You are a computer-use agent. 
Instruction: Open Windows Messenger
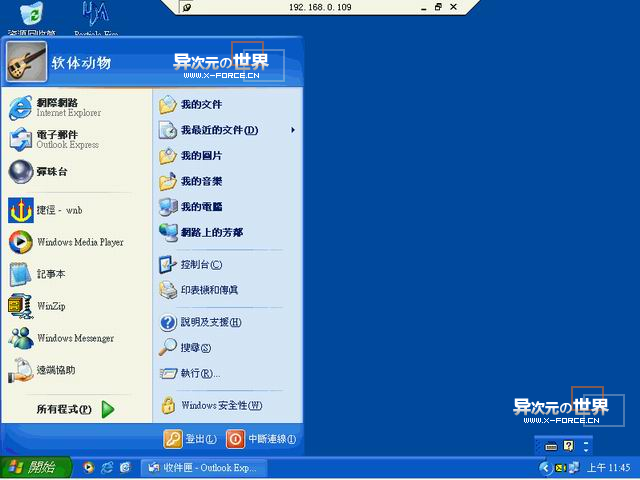click(x=76, y=338)
